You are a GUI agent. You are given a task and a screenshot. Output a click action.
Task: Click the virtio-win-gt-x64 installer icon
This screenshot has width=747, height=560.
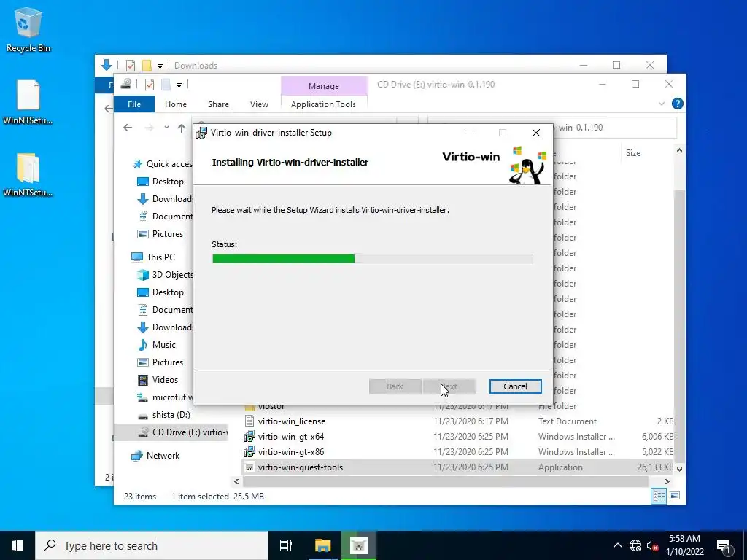click(249, 437)
